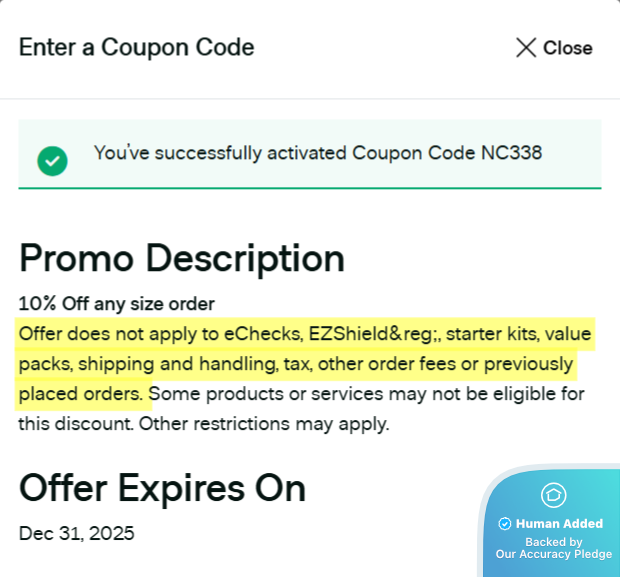Click the small check beside Human Added
Screen dimensions: 620x577
[505, 523]
